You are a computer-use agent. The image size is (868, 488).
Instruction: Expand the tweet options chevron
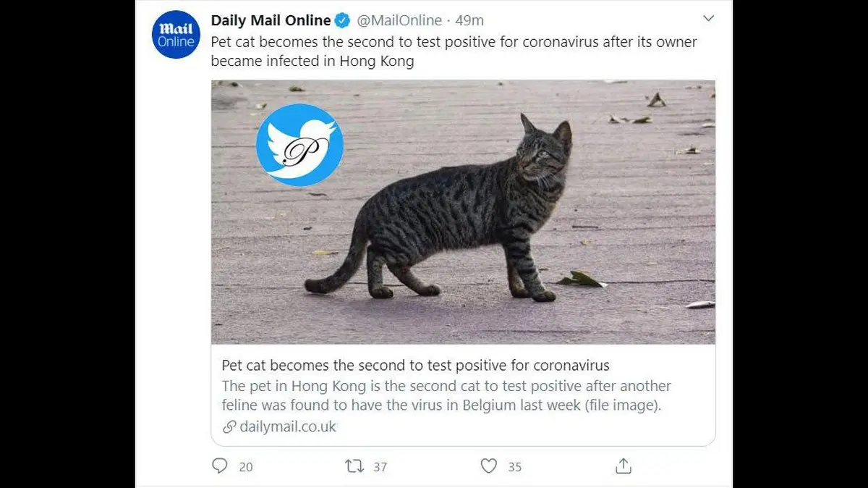pos(708,19)
